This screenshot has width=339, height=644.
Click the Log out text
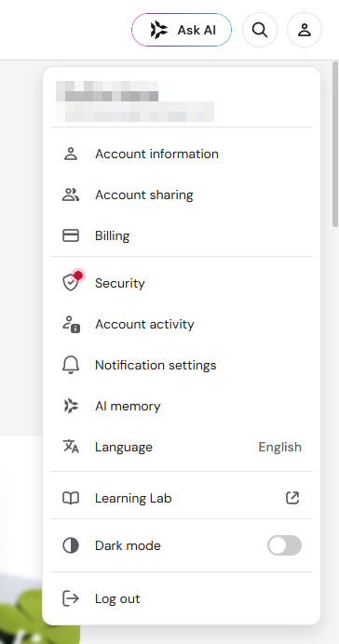117,598
